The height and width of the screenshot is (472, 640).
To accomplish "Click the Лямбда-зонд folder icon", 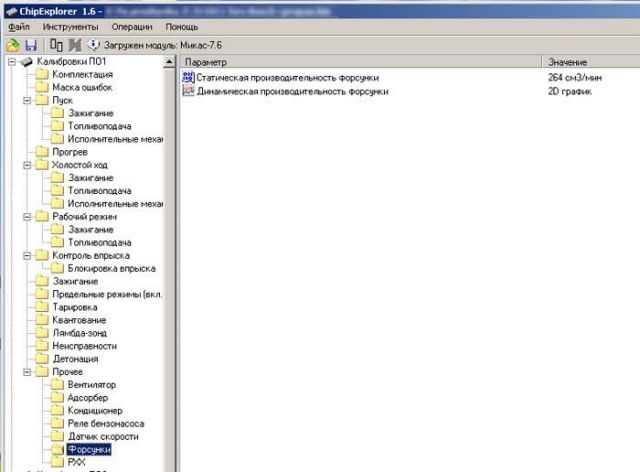I will [x=41, y=333].
